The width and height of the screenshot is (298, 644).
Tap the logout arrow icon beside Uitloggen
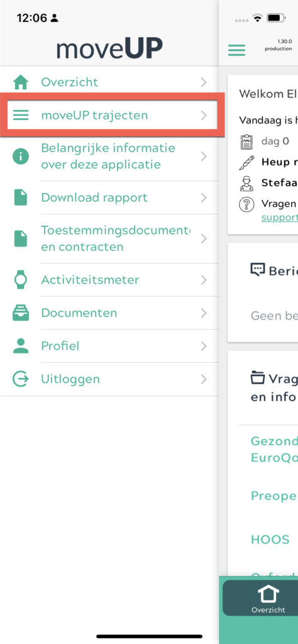click(x=21, y=379)
